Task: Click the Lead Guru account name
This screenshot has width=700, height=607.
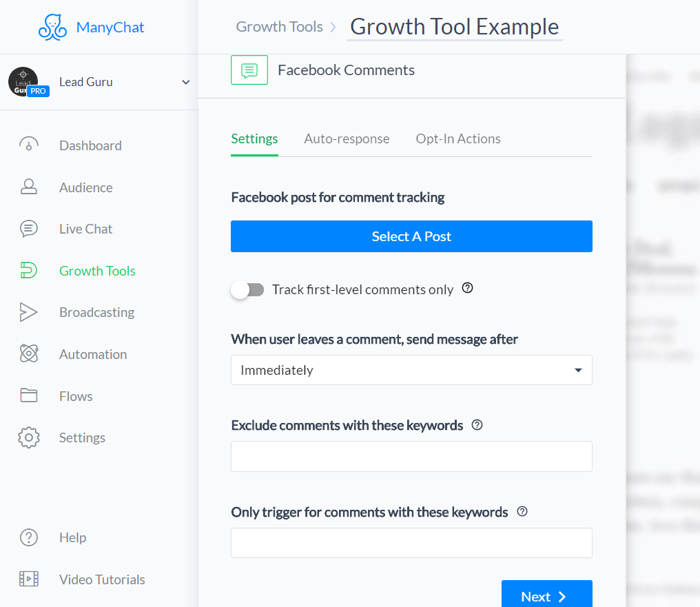Action: (86, 82)
